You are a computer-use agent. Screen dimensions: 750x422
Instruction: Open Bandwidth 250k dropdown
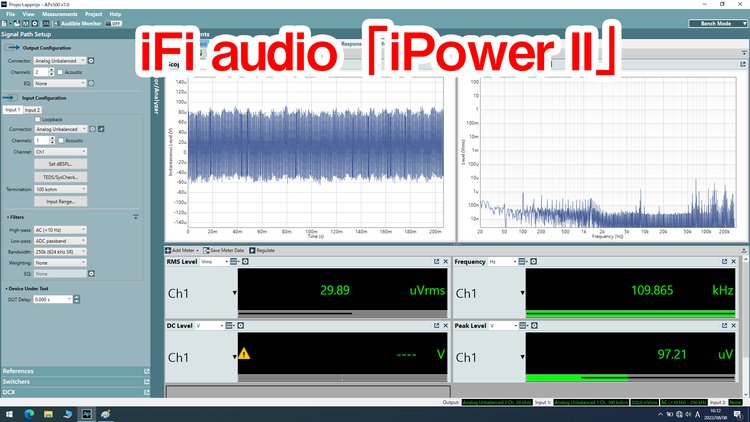coord(61,252)
